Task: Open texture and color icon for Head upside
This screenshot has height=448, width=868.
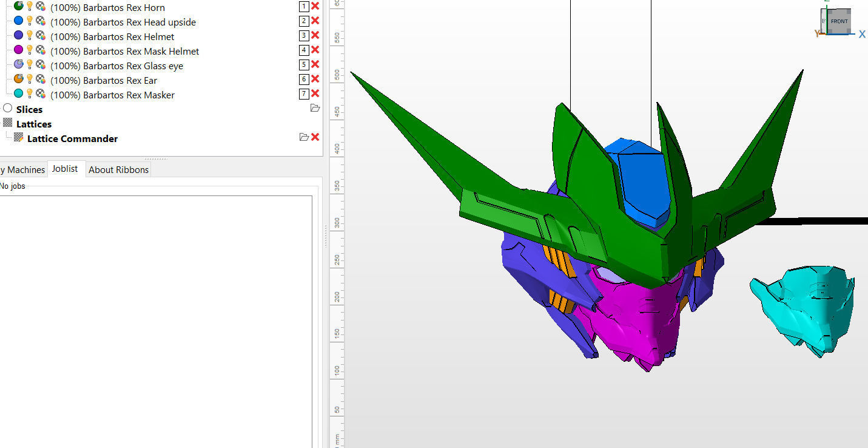Action: [x=41, y=21]
